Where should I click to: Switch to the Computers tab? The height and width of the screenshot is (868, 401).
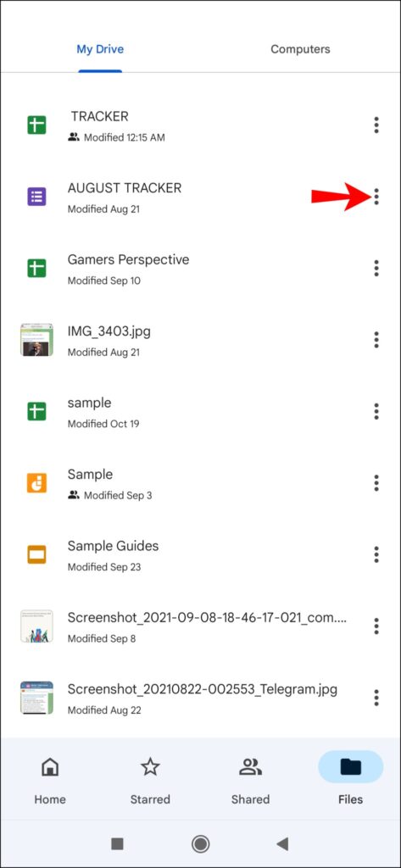click(x=300, y=49)
